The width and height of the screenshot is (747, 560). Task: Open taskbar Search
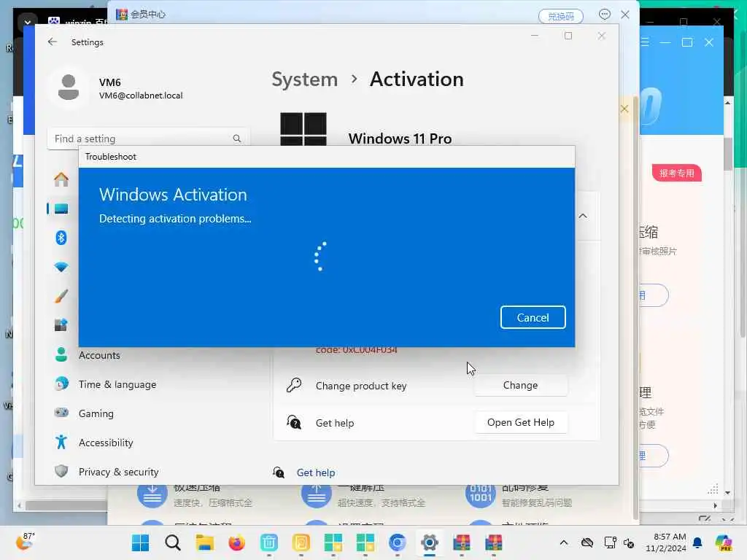pos(172,542)
